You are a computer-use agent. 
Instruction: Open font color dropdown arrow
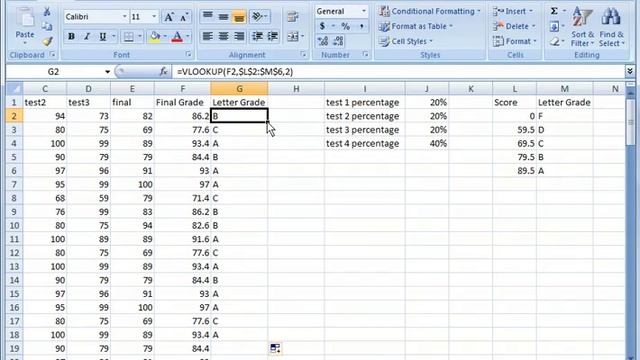click(x=188, y=36)
